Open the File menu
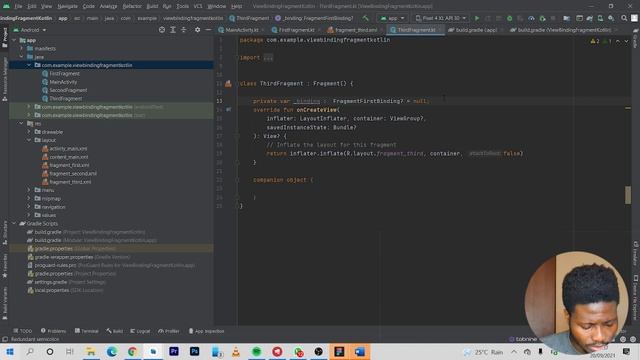The height and width of the screenshot is (360, 640). click(18, 6)
